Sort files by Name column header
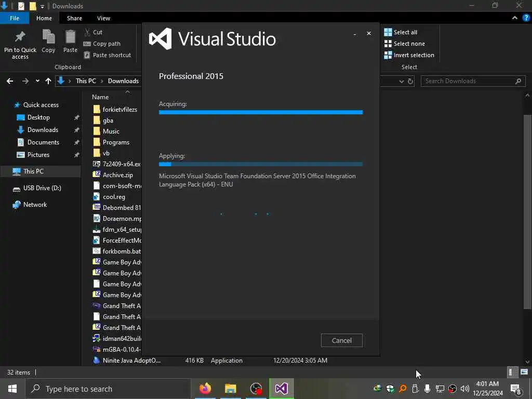 pos(100,97)
